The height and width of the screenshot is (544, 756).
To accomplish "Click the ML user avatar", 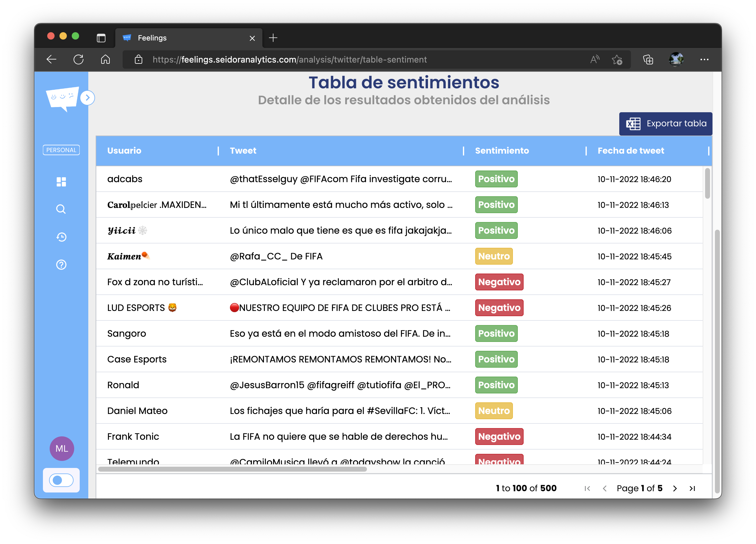I will [x=62, y=448].
